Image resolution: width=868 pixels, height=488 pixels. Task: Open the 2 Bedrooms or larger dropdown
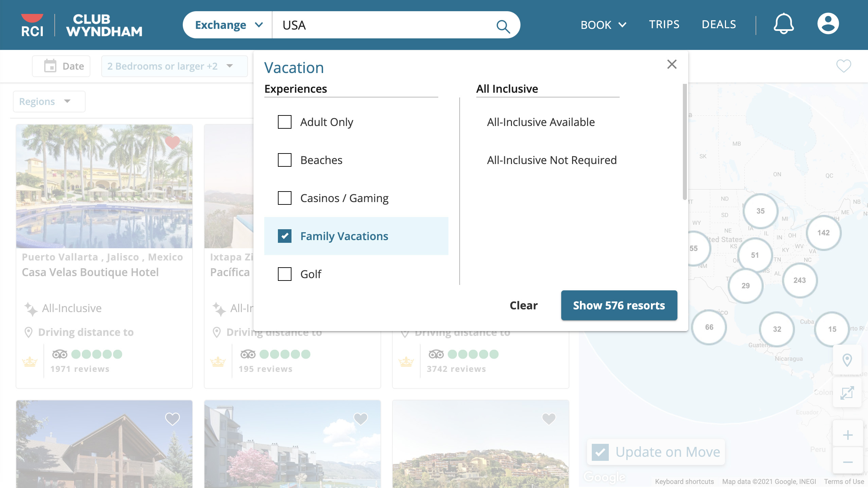click(174, 66)
